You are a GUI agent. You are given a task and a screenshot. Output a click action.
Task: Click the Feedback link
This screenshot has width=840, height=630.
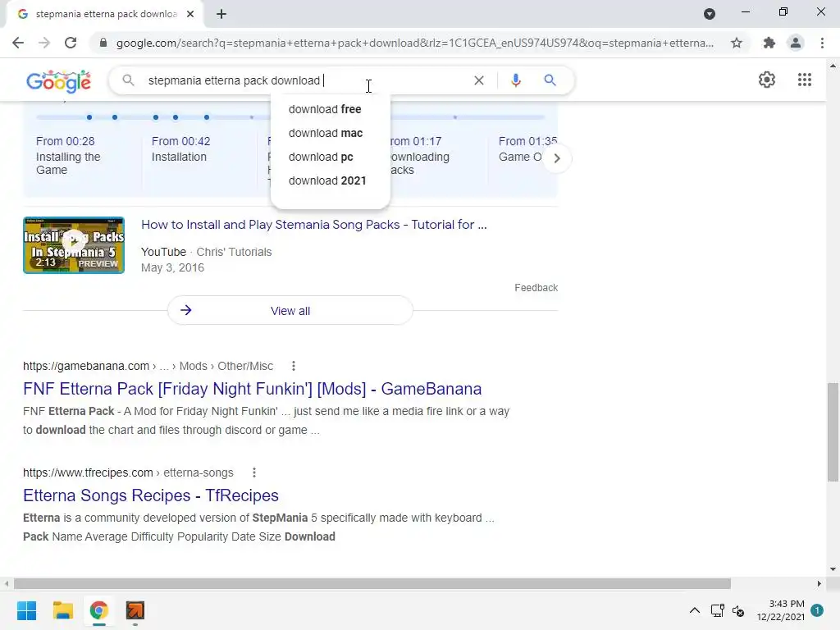click(x=536, y=288)
